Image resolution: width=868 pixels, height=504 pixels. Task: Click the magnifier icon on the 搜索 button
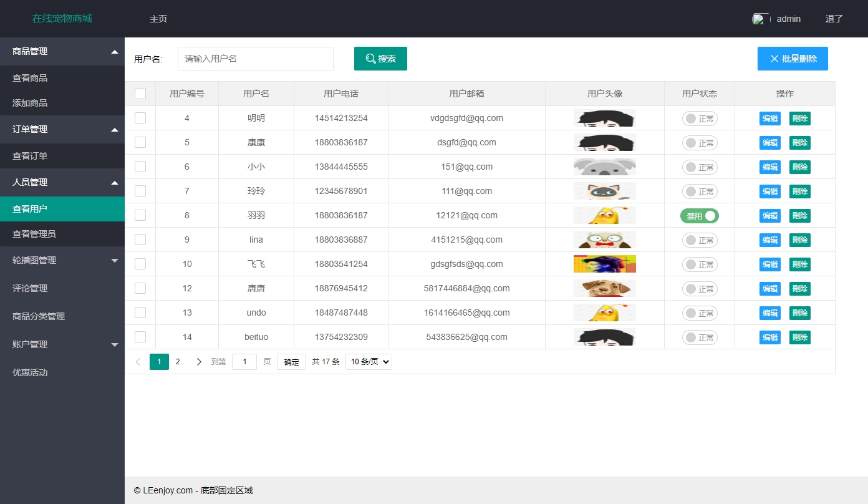point(369,58)
